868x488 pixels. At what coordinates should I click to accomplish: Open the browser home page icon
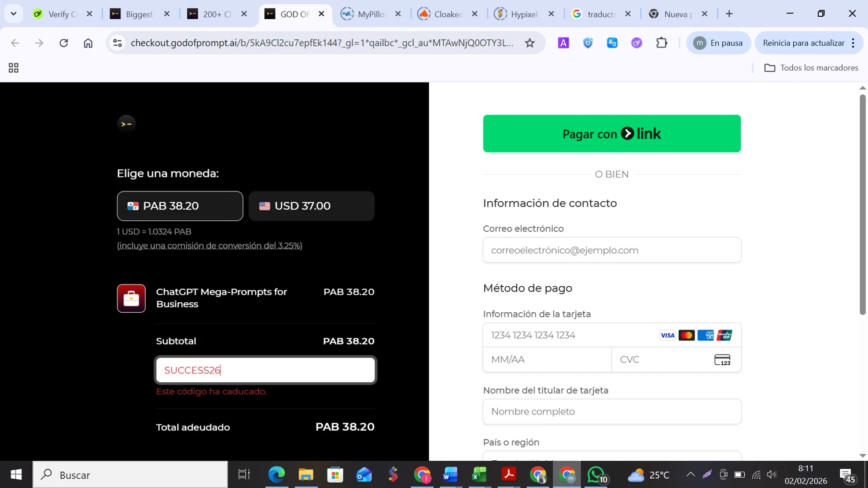(x=88, y=43)
